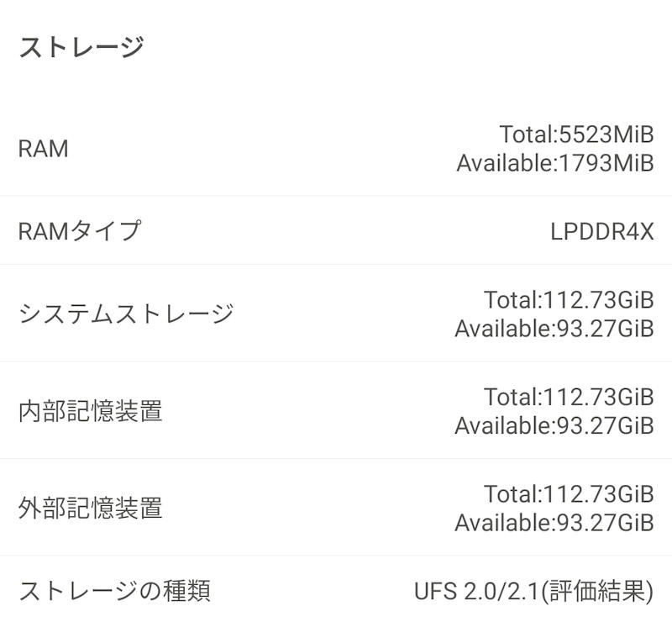Tap the 5523MiB RAM figure
Viewport: 672px width, 622px height.
click(x=606, y=134)
